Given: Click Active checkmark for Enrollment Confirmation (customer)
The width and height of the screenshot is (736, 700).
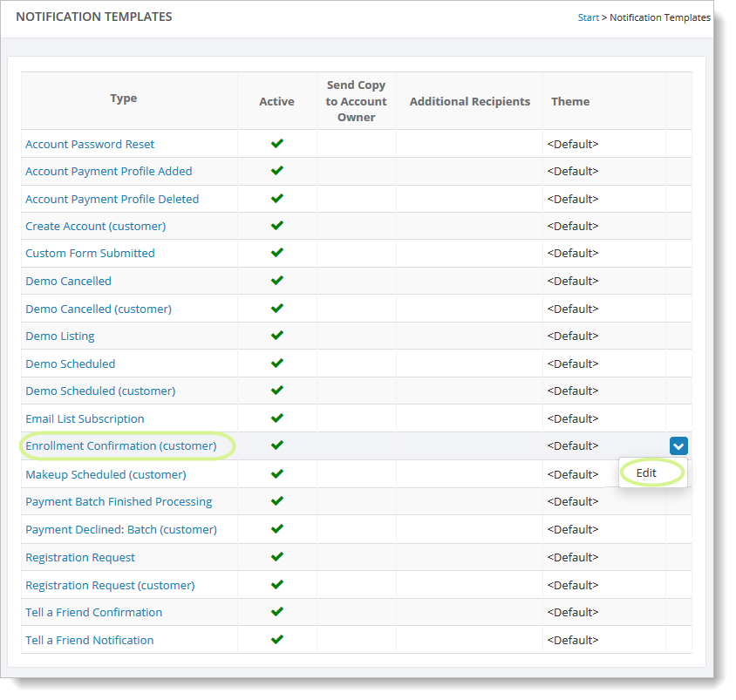Looking at the screenshot, I should [x=277, y=445].
